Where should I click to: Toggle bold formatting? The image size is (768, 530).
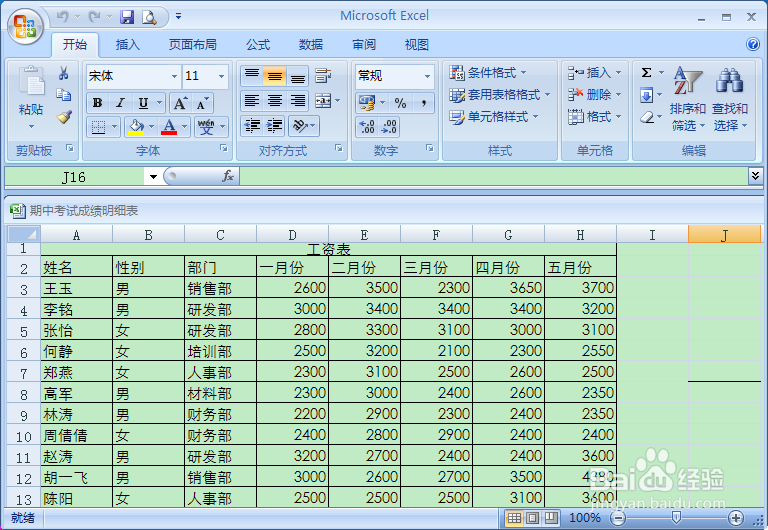97,103
